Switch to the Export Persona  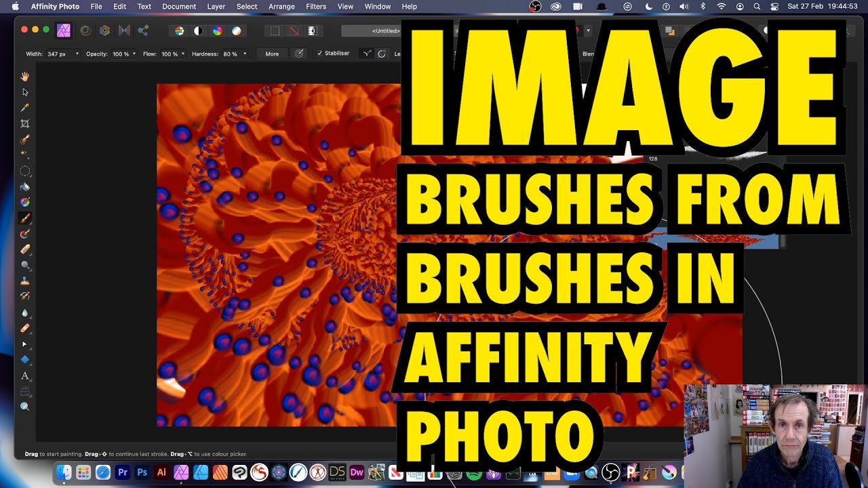click(x=143, y=30)
